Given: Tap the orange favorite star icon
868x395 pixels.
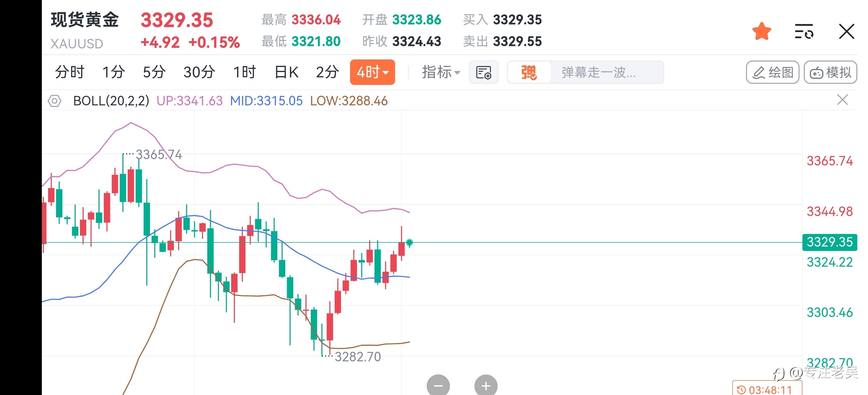Looking at the screenshot, I should tap(761, 32).
